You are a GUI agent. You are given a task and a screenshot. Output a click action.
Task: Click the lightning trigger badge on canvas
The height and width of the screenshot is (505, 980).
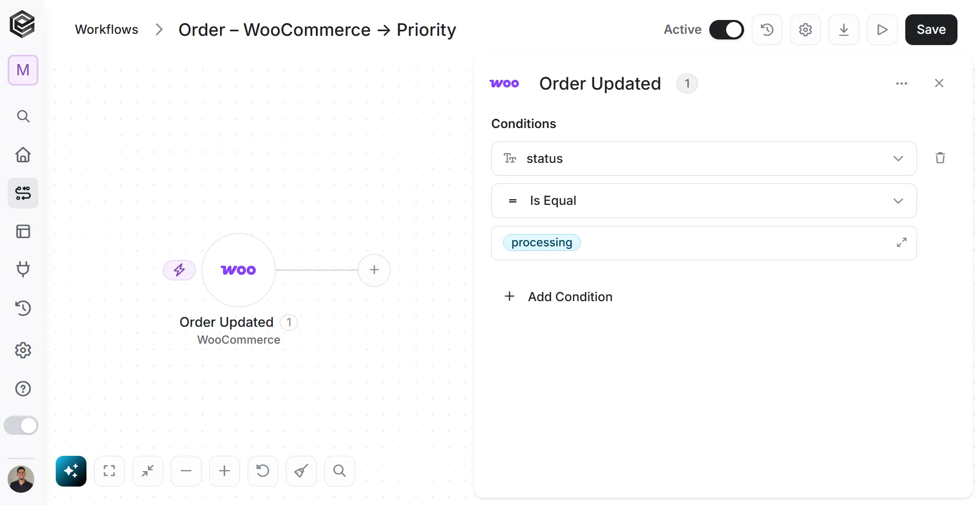(179, 270)
